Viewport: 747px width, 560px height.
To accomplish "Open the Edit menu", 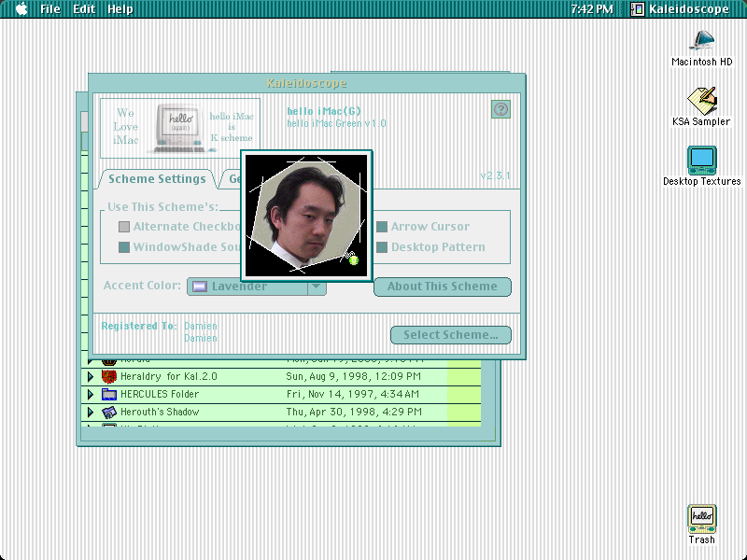I will [x=84, y=9].
